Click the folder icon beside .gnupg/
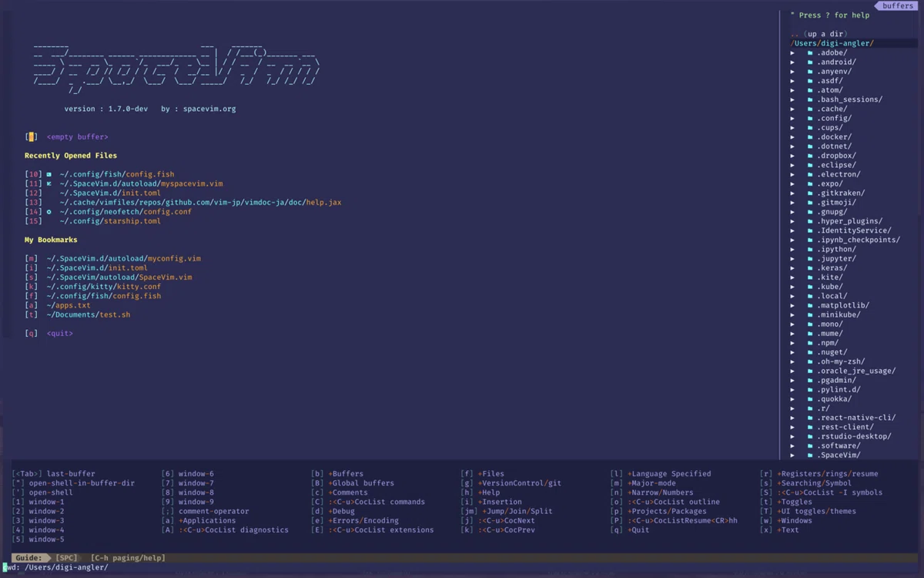The image size is (924, 578). 810,212
